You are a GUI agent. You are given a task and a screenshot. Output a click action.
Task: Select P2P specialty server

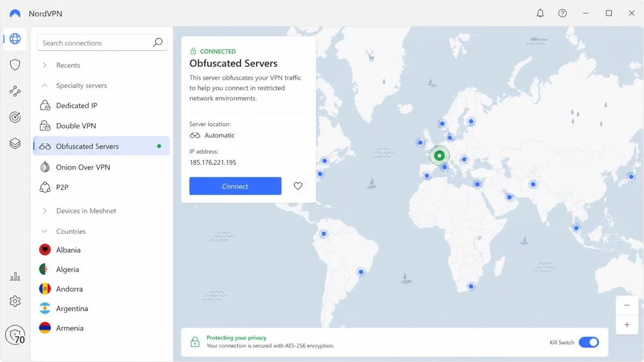tap(101, 187)
